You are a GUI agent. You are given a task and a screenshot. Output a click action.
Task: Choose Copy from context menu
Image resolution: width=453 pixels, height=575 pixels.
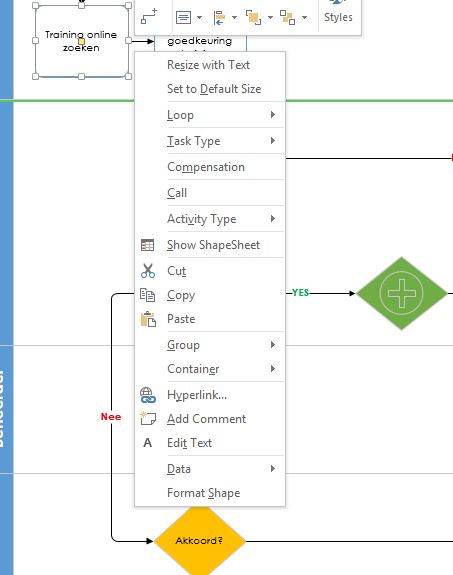click(x=210, y=295)
